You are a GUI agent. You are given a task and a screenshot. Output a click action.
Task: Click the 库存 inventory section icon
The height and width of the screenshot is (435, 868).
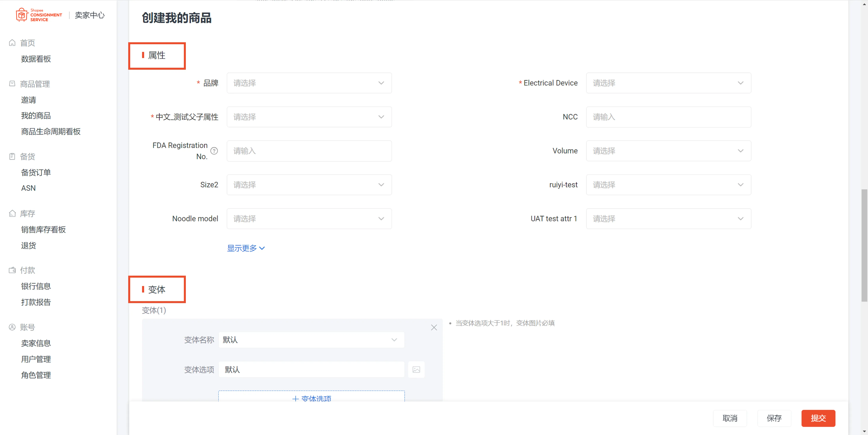point(12,213)
